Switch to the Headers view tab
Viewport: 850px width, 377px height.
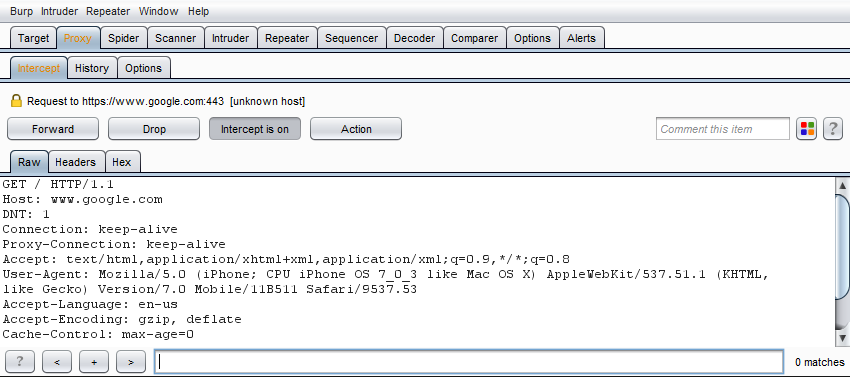[76, 162]
